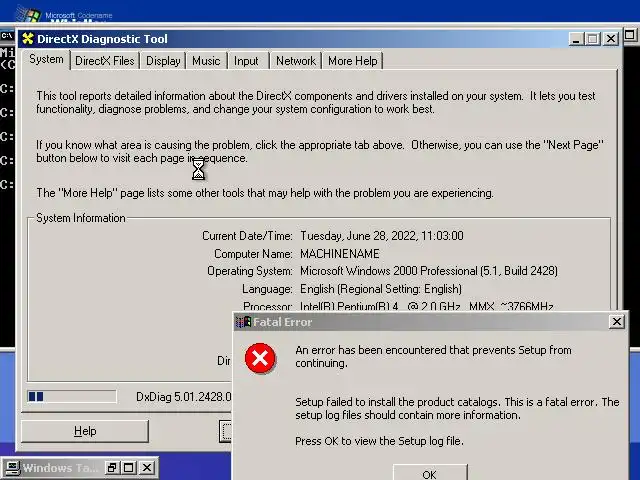Open the System tab
This screenshot has height=480, width=640.
pyautogui.click(x=46, y=60)
